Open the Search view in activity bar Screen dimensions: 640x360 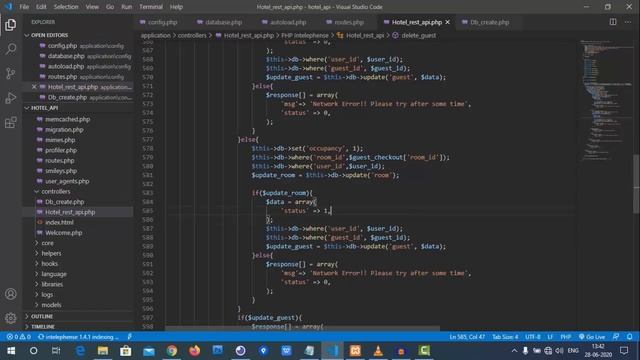point(11,49)
